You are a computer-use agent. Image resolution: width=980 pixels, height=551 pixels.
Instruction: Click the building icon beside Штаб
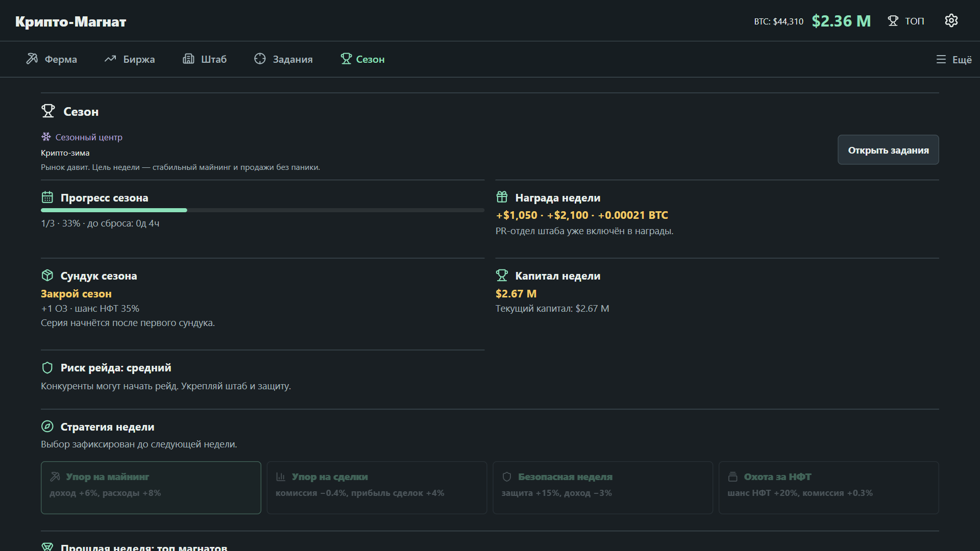[x=188, y=59]
